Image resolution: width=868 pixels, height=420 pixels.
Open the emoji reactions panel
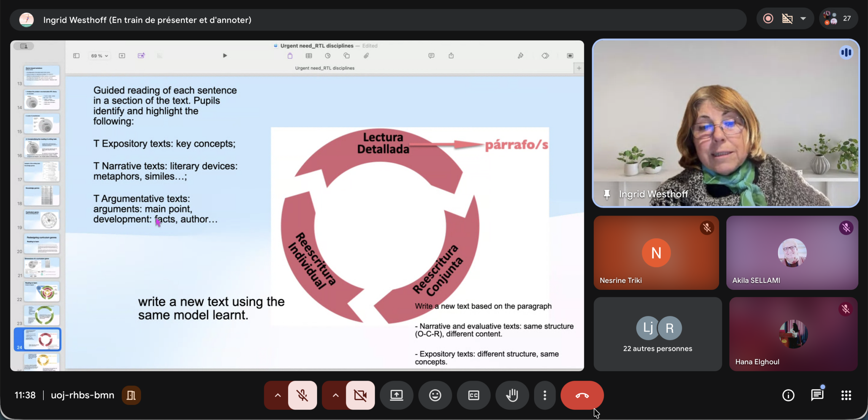tap(435, 395)
